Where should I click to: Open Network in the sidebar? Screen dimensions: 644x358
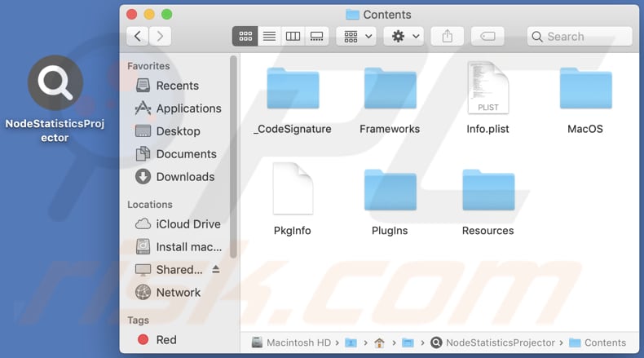(x=168, y=292)
